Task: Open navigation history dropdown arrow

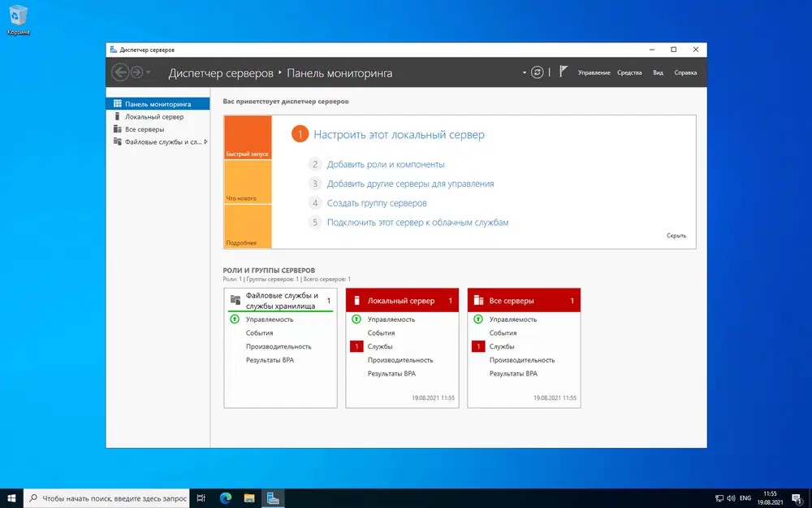Action: point(149,72)
